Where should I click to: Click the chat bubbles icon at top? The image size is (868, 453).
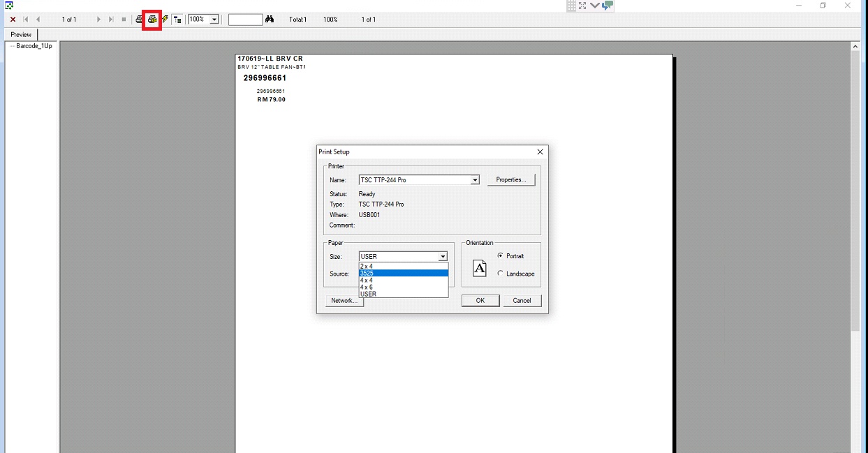click(x=608, y=6)
